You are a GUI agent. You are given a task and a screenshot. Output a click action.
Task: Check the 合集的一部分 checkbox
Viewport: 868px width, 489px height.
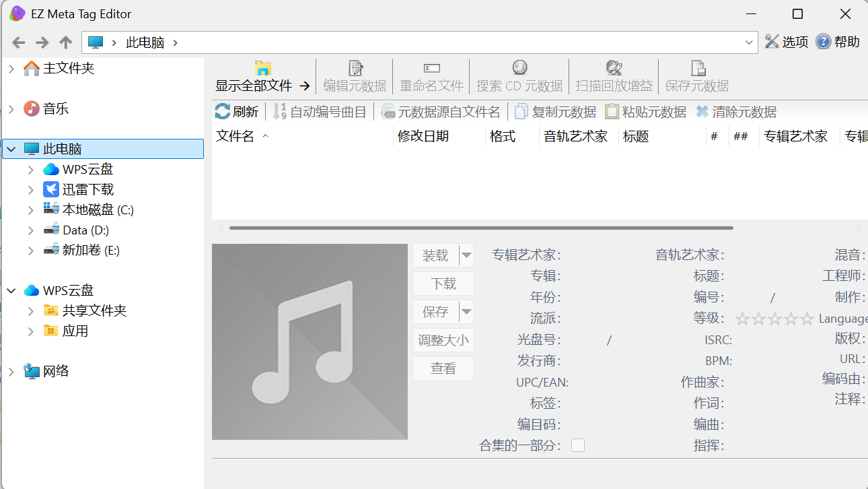tap(577, 445)
